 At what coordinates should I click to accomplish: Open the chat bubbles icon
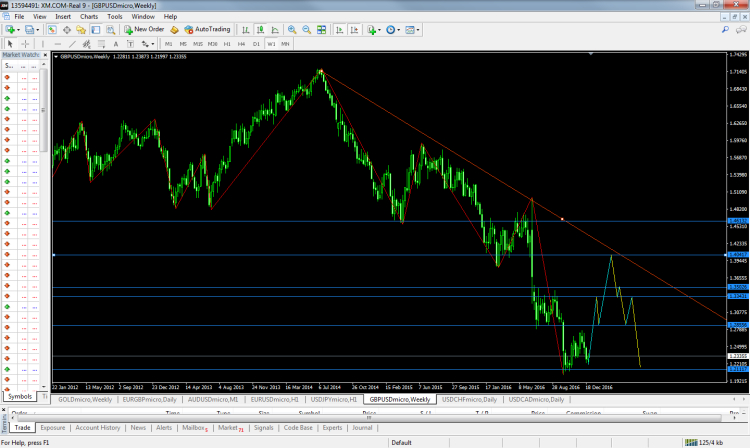741,30
